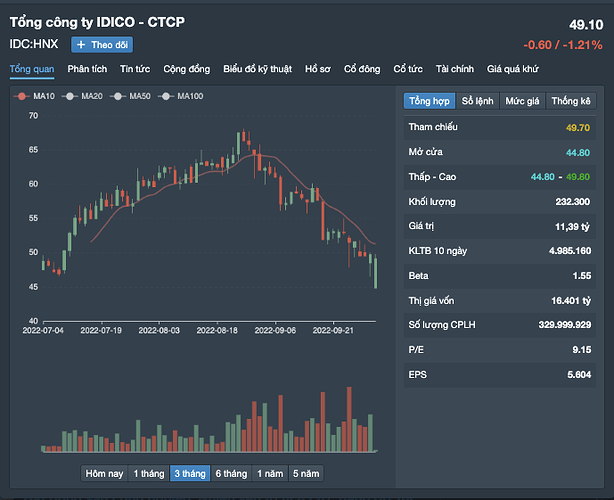Choose the 6 tháng chart range
Image resolution: width=614 pixels, height=500 pixels.
[x=231, y=473]
